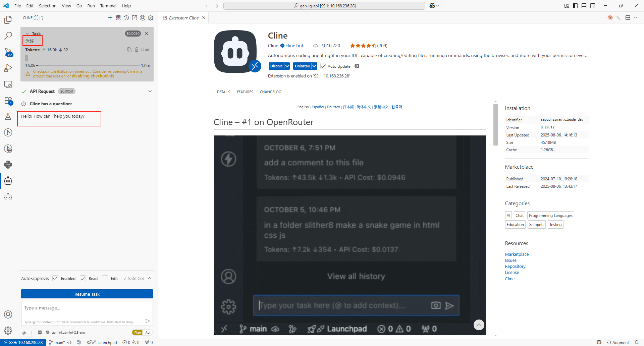The image size is (644, 346).
Task: Open Cline settings gear in panel header
Action: (x=151, y=18)
